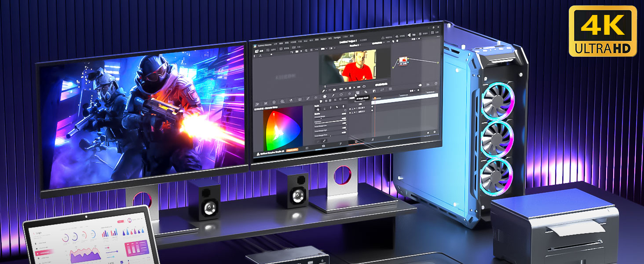This screenshot has width=644, height=264.
Task: Toggle the red switch on laptop dashboard
Action: (x=121, y=221)
